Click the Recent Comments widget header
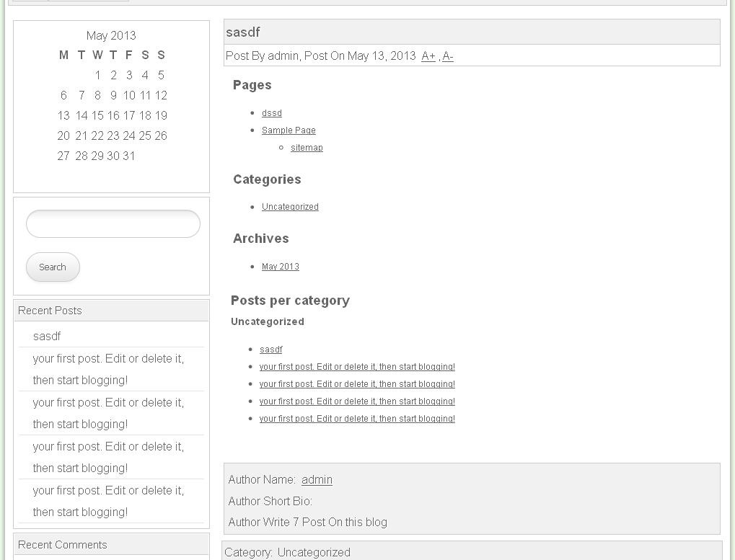The image size is (735, 560). (62, 545)
